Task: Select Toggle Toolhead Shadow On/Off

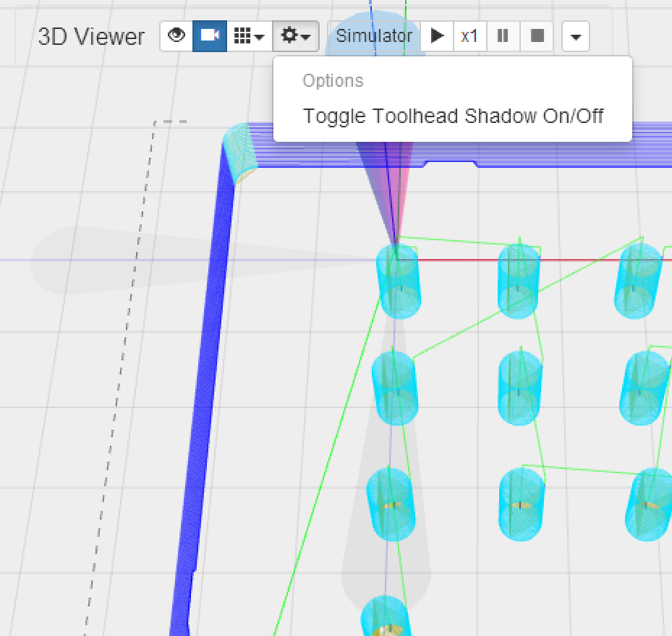Action: [453, 116]
